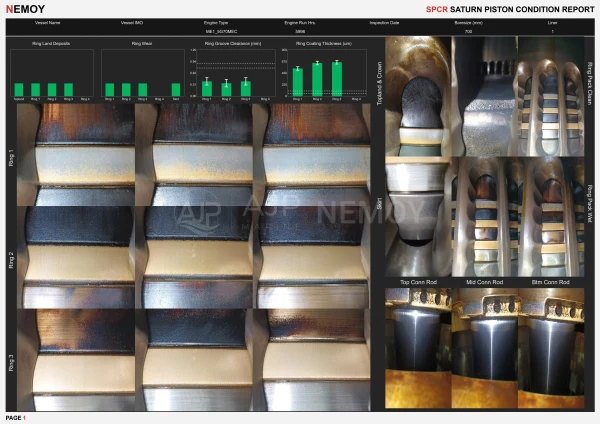This screenshot has width=600, height=424.
Task: Open the left Ring 1 photo
Action: 76,155
